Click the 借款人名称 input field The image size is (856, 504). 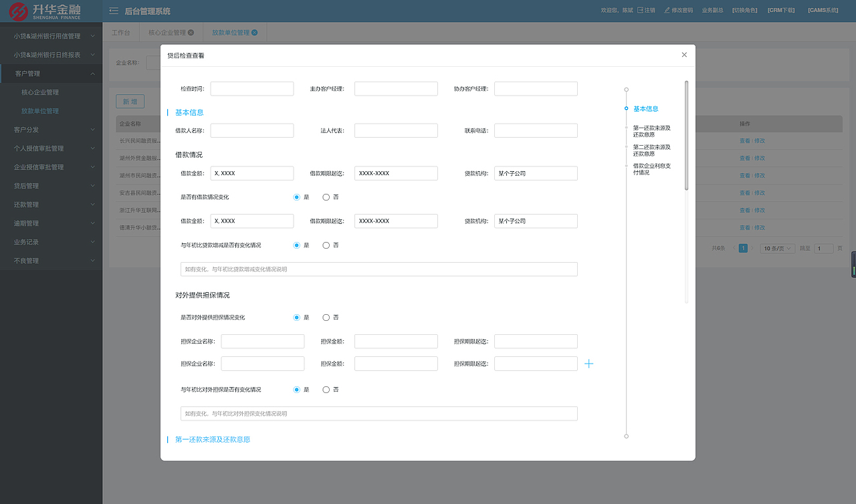[x=252, y=130]
